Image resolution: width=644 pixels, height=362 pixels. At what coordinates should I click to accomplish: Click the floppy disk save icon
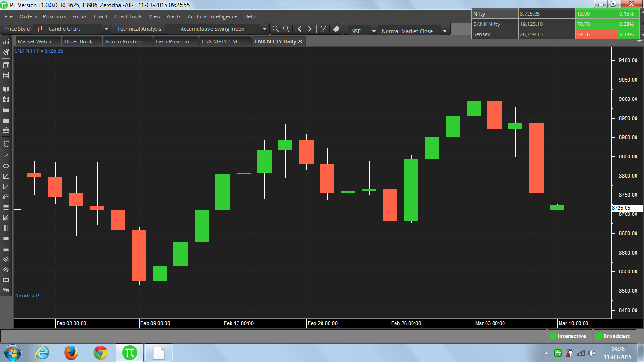tap(6, 75)
